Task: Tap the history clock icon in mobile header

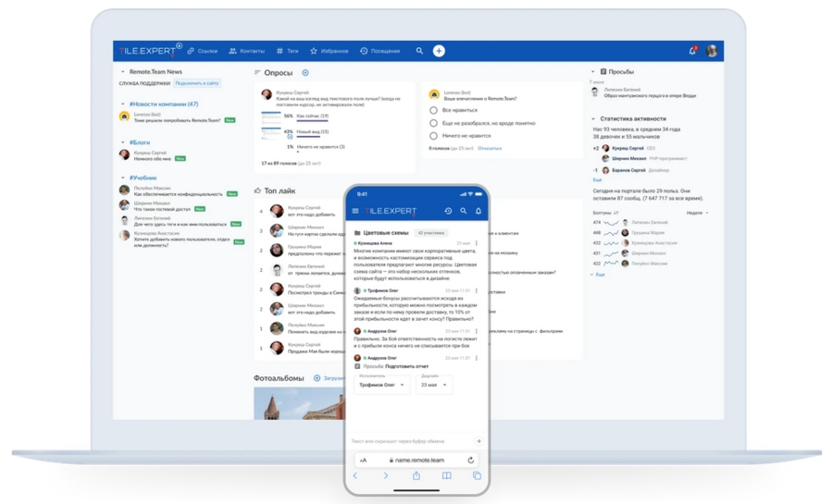Action: click(x=448, y=211)
